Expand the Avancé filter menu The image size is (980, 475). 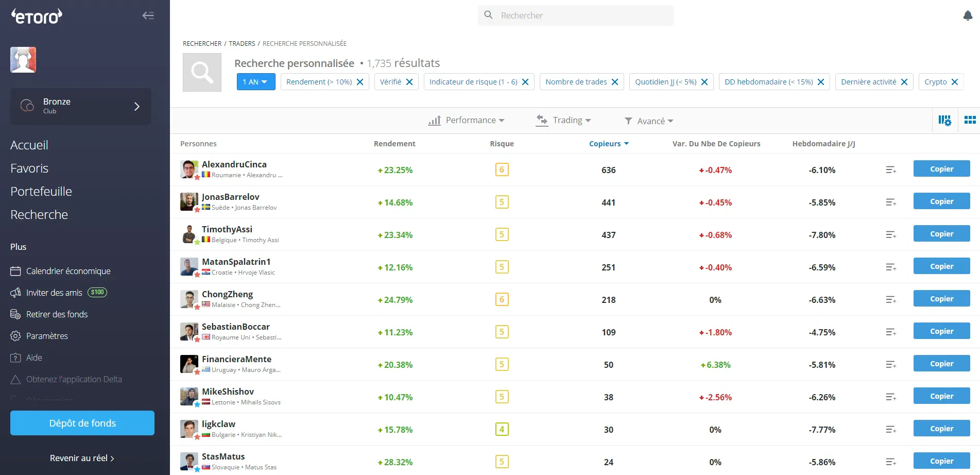click(649, 121)
